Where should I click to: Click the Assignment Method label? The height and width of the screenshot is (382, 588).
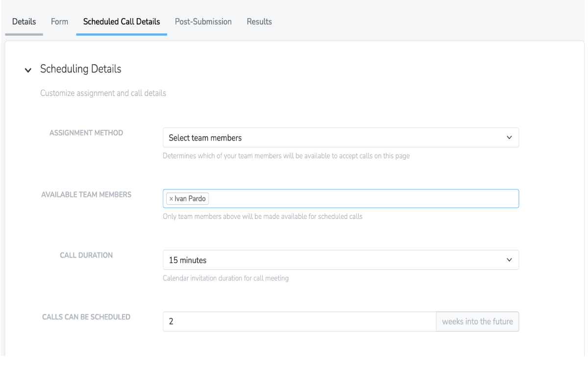point(86,133)
